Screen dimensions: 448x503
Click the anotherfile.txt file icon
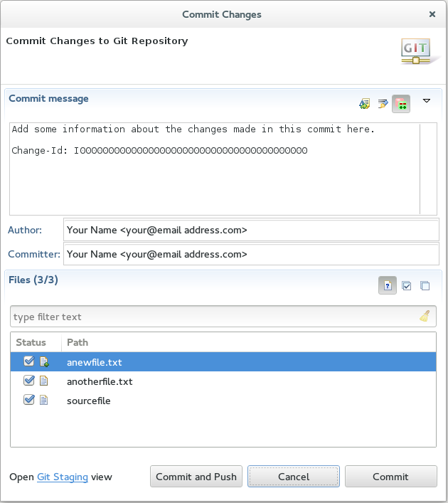[43, 381]
